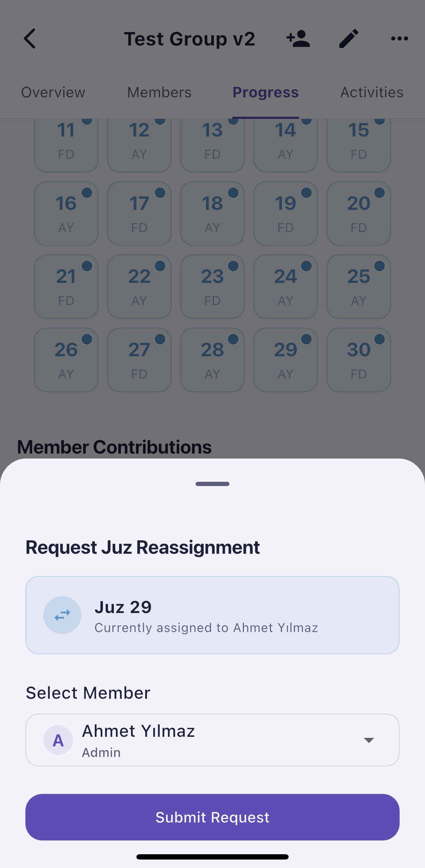
Task: Open the Activities tab
Action: 372,92
